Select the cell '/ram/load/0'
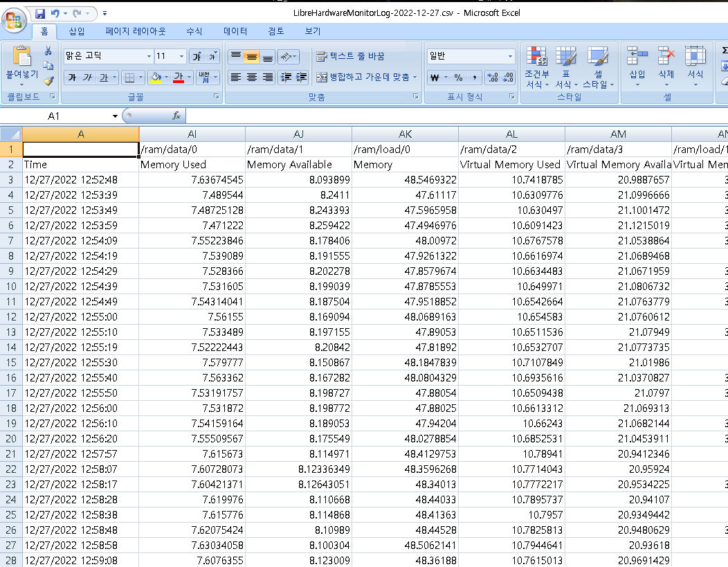Image resolution: width=728 pixels, height=567 pixels. pos(405,149)
